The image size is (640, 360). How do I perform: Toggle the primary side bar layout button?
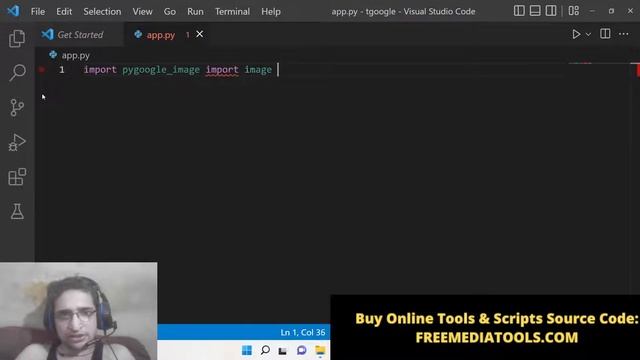[519, 11]
